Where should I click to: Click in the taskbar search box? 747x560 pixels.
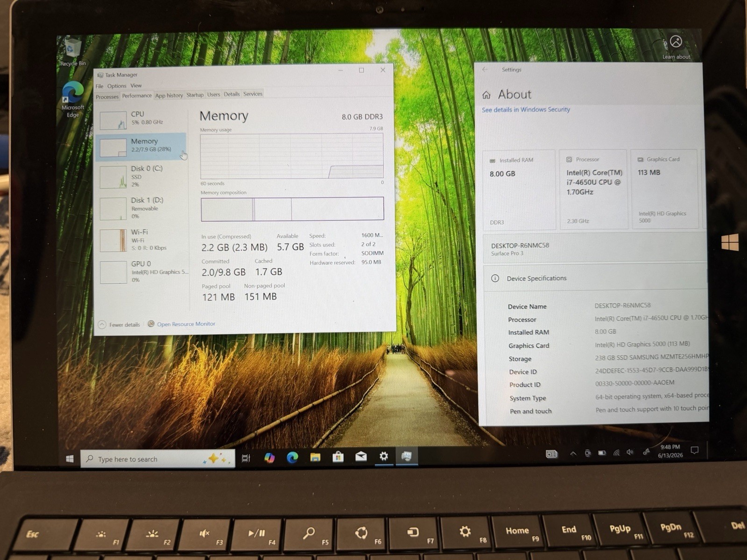tap(157, 459)
